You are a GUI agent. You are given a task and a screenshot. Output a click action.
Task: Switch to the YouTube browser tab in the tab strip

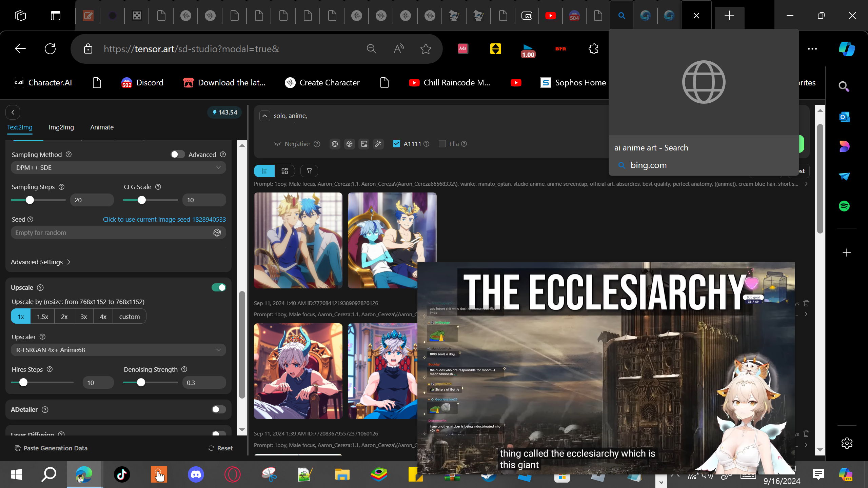coord(550,16)
